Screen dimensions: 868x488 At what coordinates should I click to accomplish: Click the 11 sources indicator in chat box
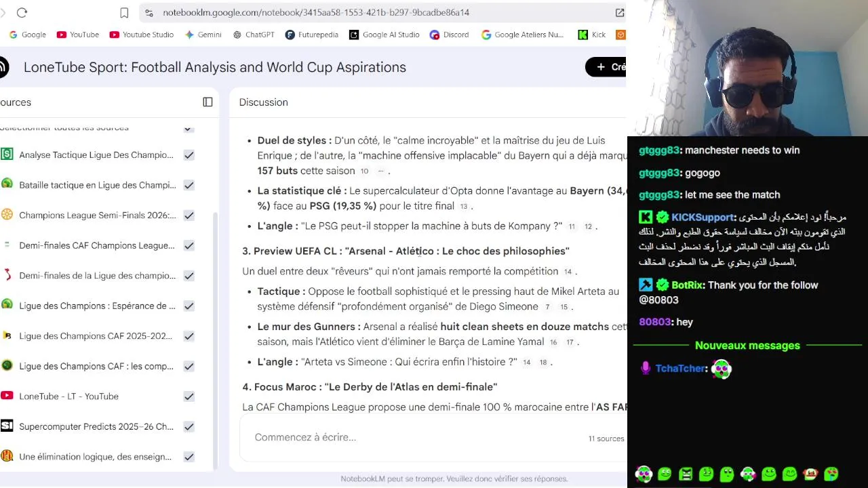[x=606, y=439]
